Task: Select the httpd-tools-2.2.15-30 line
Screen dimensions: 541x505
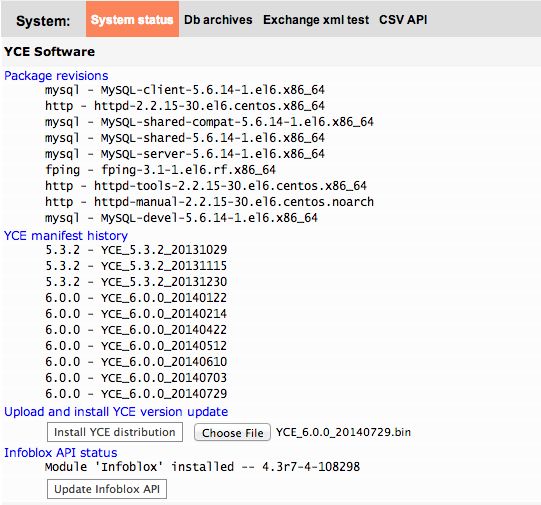Action: point(206,186)
